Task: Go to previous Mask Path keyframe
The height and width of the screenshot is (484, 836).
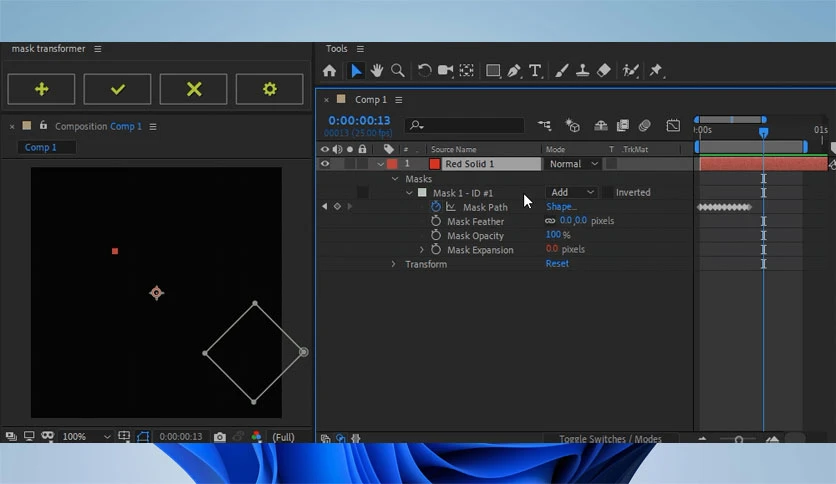Action: point(325,207)
